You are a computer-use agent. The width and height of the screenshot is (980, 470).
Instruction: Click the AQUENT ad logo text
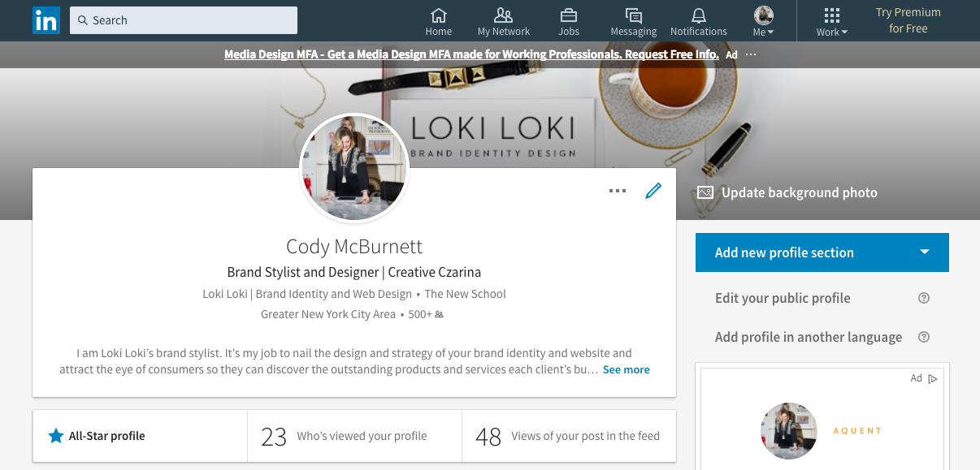tap(857, 430)
